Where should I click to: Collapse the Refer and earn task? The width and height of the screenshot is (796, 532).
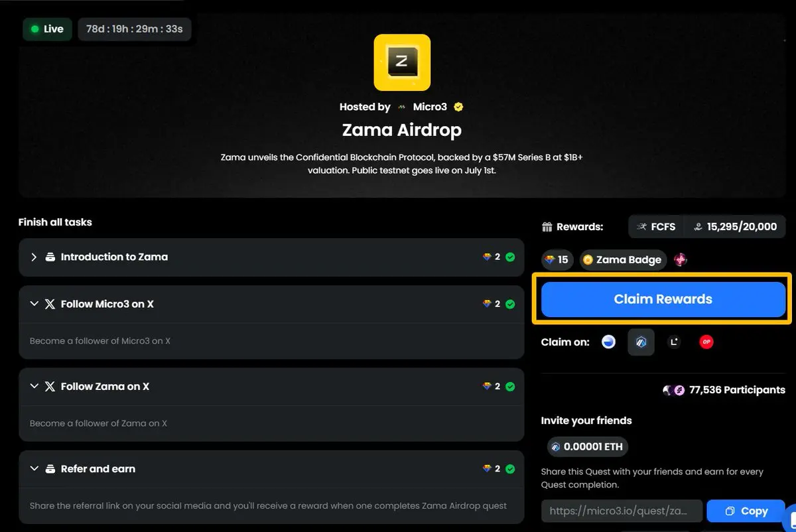coord(34,468)
